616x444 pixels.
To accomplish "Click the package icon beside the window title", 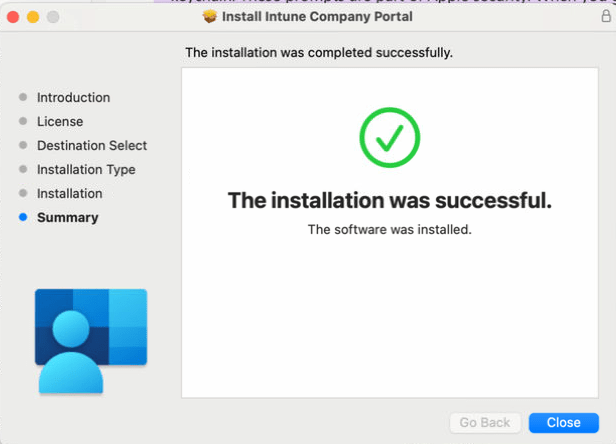I will (x=210, y=17).
